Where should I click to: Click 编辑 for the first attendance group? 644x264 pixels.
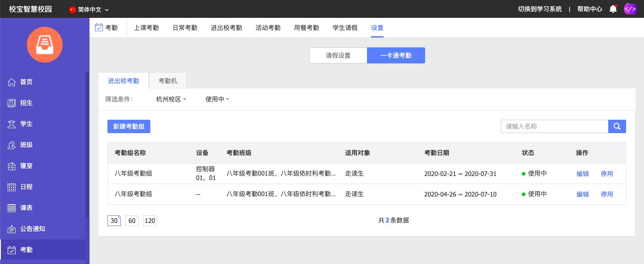(582, 174)
